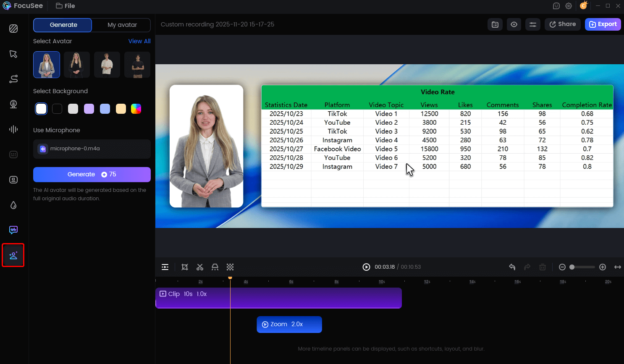Choose the purple background swatch

[x=89, y=109]
